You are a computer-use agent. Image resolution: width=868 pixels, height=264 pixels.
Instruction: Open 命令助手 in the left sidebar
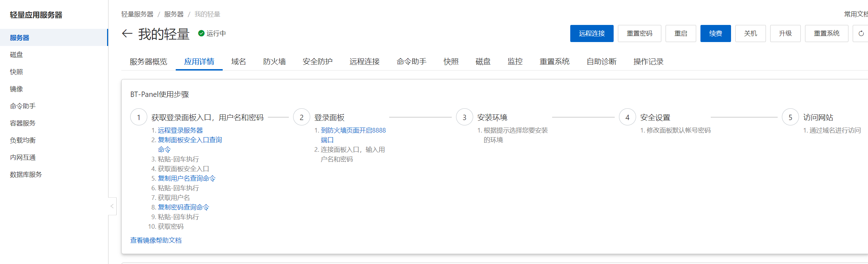coord(54,106)
